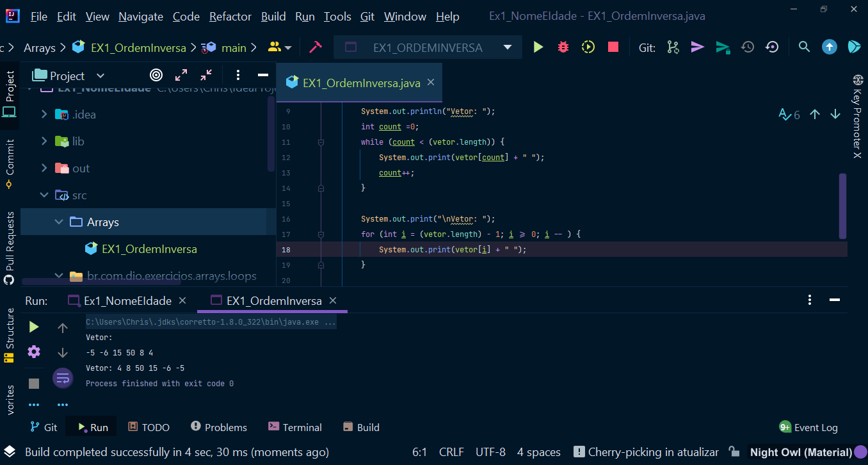Go up the stack trace in Run panel
This screenshot has width=868, height=465.
click(x=63, y=328)
